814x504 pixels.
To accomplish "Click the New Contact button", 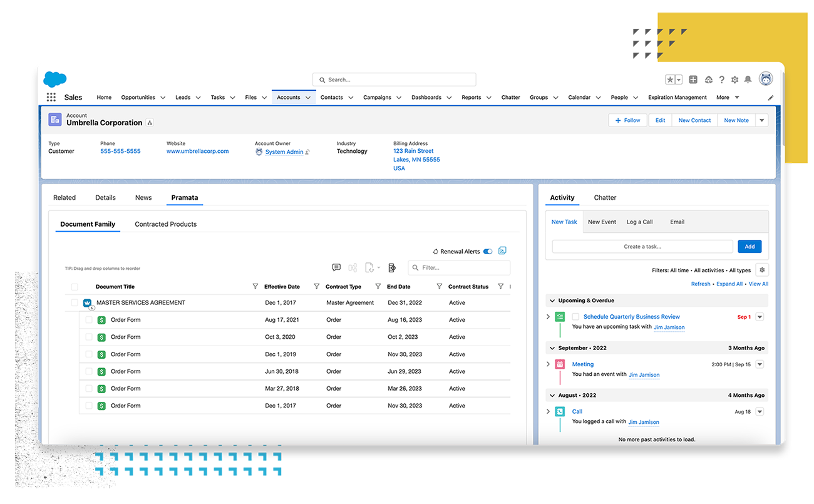I will click(x=695, y=120).
